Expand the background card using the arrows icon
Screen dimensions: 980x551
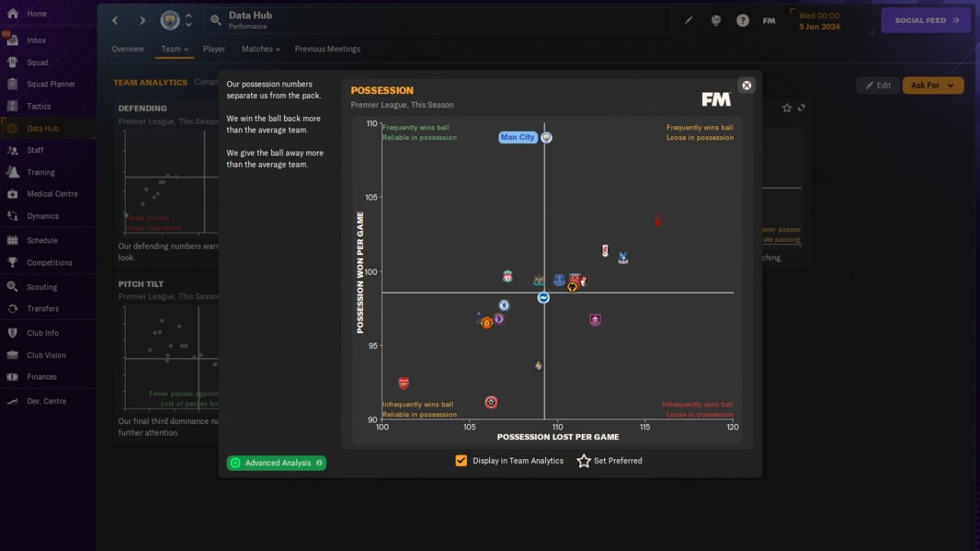pos(802,108)
